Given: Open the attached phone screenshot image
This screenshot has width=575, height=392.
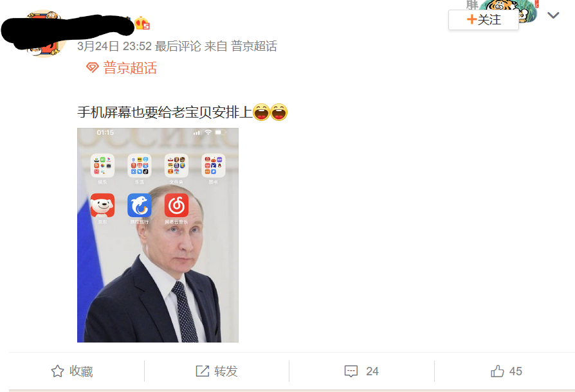Looking at the screenshot, I should tap(158, 235).
